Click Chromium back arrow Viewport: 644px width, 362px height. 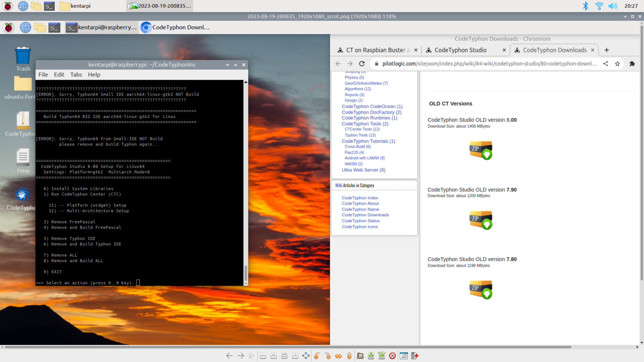tap(338, 64)
